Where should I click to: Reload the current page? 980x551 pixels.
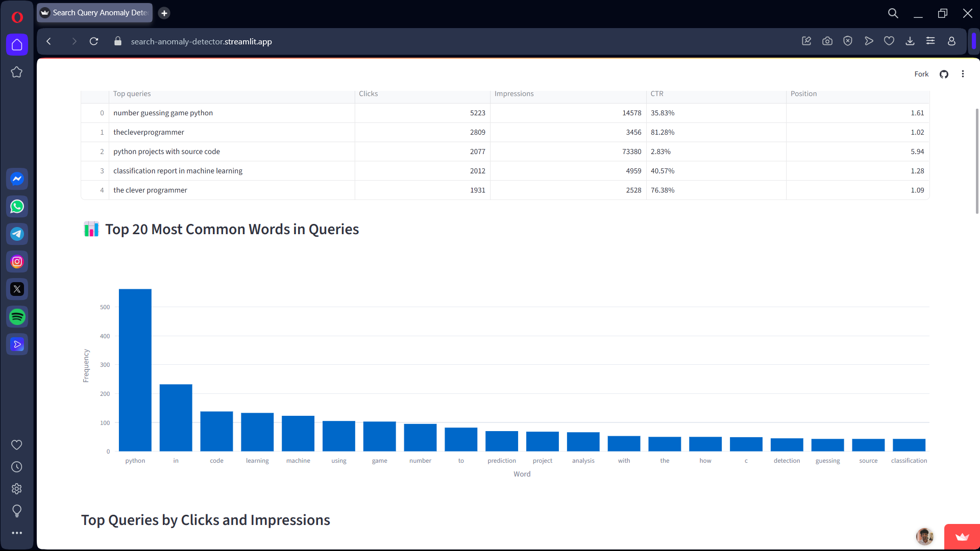click(x=94, y=41)
